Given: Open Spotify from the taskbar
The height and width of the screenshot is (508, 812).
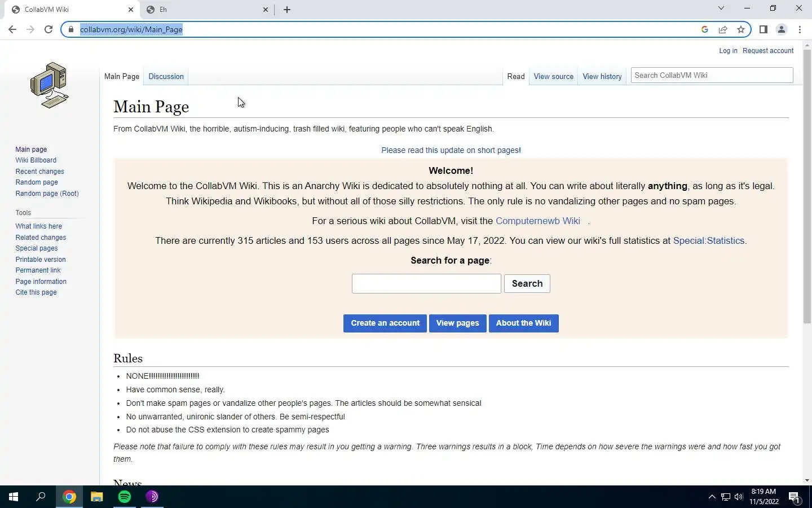Looking at the screenshot, I should point(125,497).
